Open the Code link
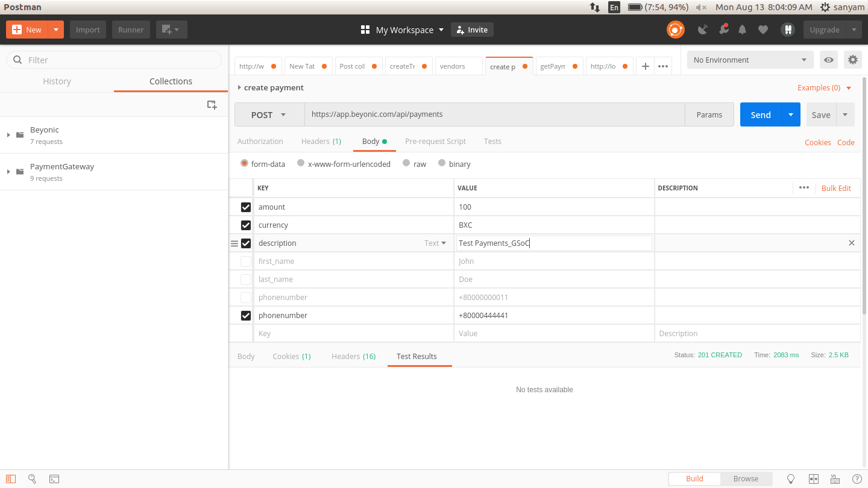Viewport: 868px width, 488px height. [846, 142]
